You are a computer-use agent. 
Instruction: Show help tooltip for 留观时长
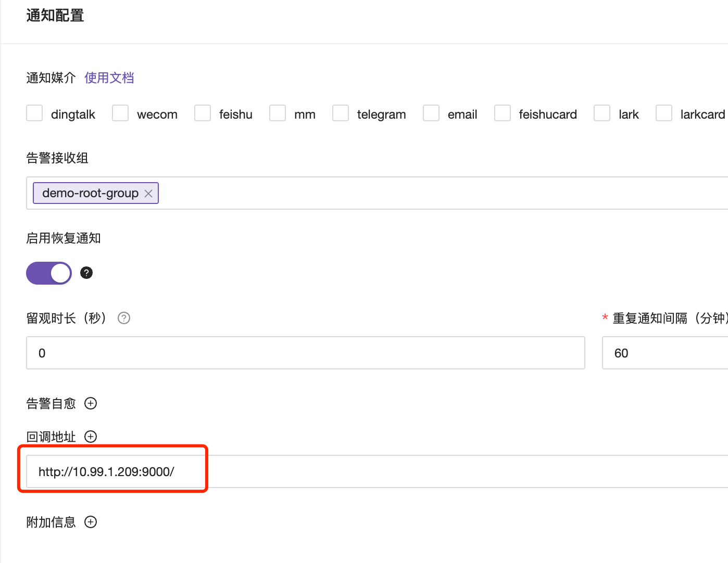(x=124, y=318)
